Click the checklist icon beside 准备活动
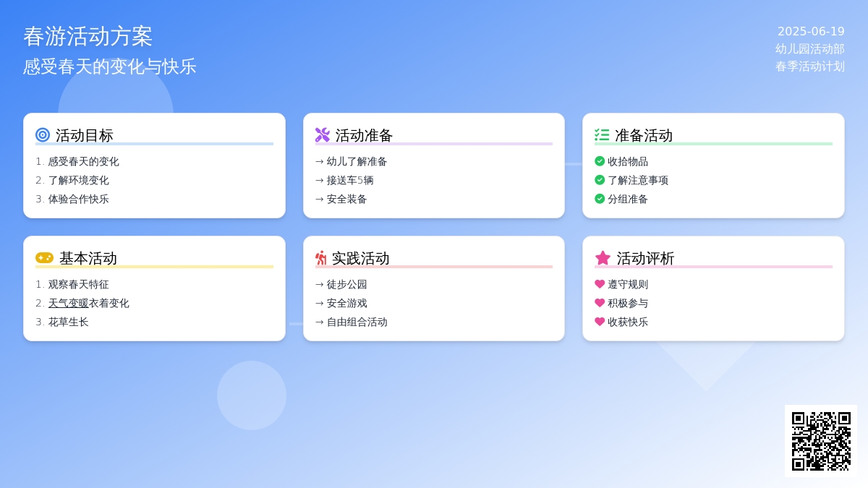Image resolution: width=868 pixels, height=488 pixels. [x=602, y=135]
